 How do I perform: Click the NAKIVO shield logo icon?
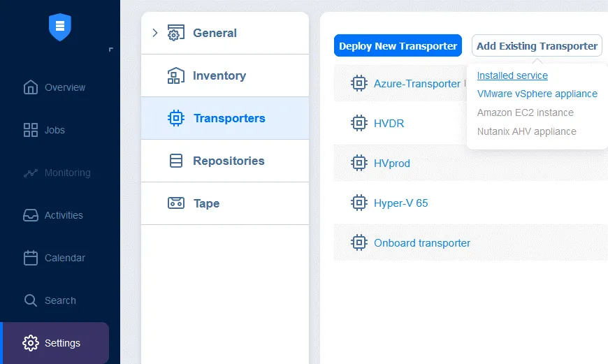tap(60, 27)
